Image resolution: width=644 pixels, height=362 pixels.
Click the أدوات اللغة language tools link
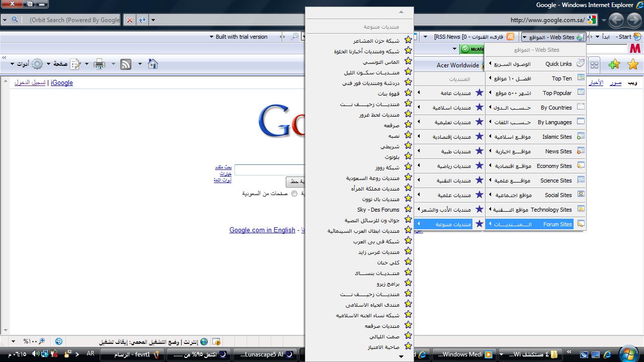(x=222, y=180)
